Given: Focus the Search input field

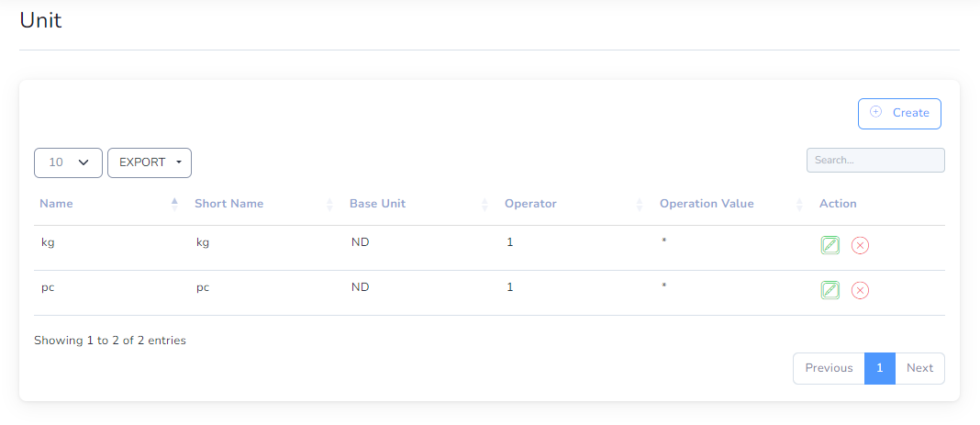Looking at the screenshot, I should [x=875, y=160].
